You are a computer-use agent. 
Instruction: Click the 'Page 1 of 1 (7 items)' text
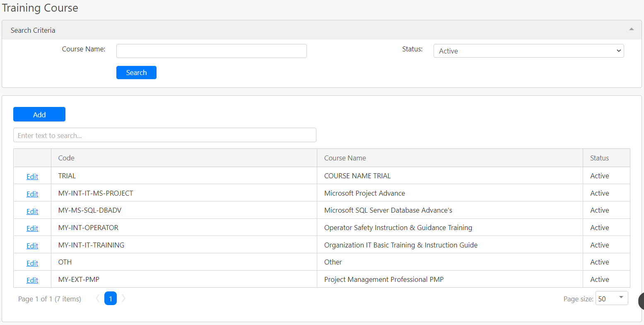pos(50,299)
